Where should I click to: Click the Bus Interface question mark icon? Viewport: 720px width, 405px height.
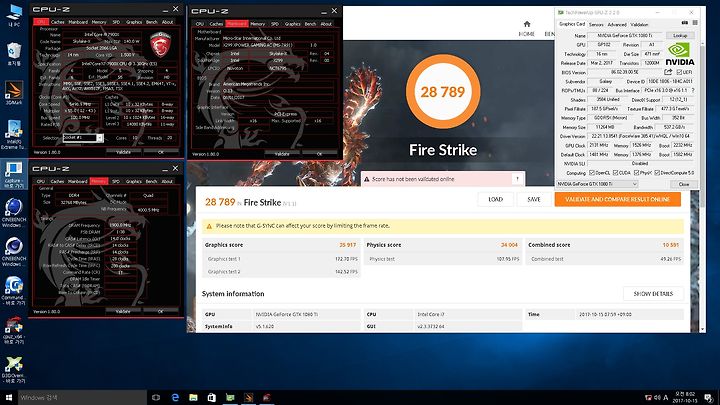point(693,90)
